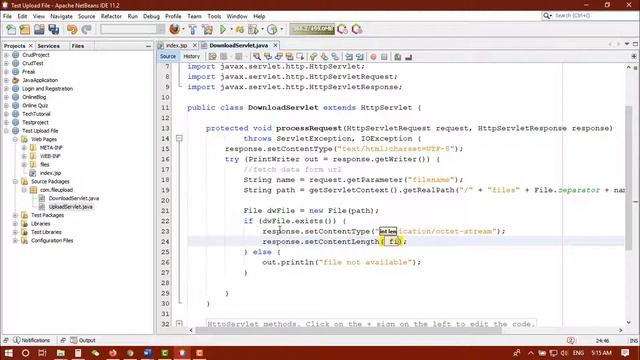The width and height of the screenshot is (640, 360).
Task: Open the Output window button
Action: (x=82, y=340)
